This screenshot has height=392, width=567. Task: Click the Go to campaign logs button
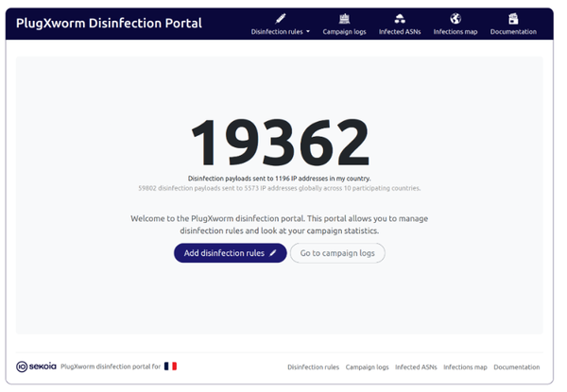tap(337, 253)
